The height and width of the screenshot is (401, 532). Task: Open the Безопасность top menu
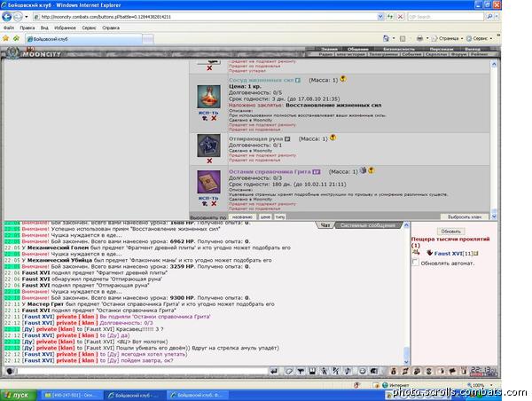click(399, 49)
